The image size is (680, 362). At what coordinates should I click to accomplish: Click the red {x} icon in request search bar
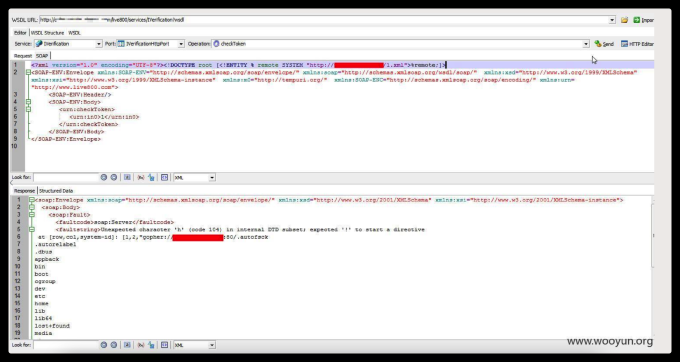[141, 177]
